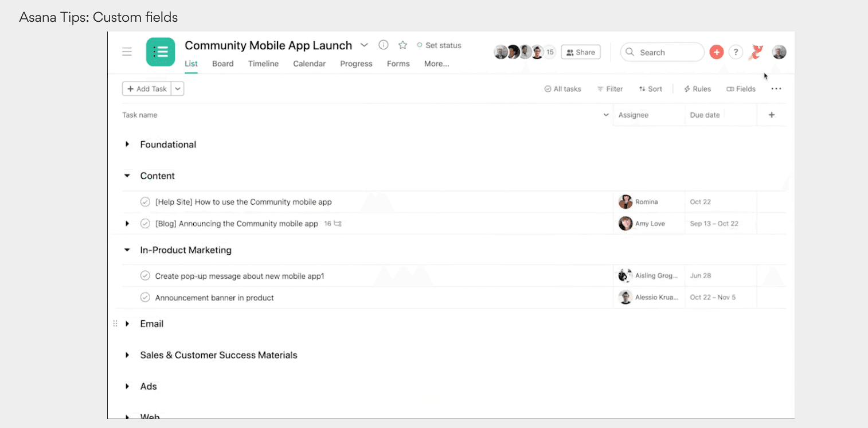Image resolution: width=868 pixels, height=428 pixels.
Task: Check off the Create pop-up message task
Action: point(146,276)
